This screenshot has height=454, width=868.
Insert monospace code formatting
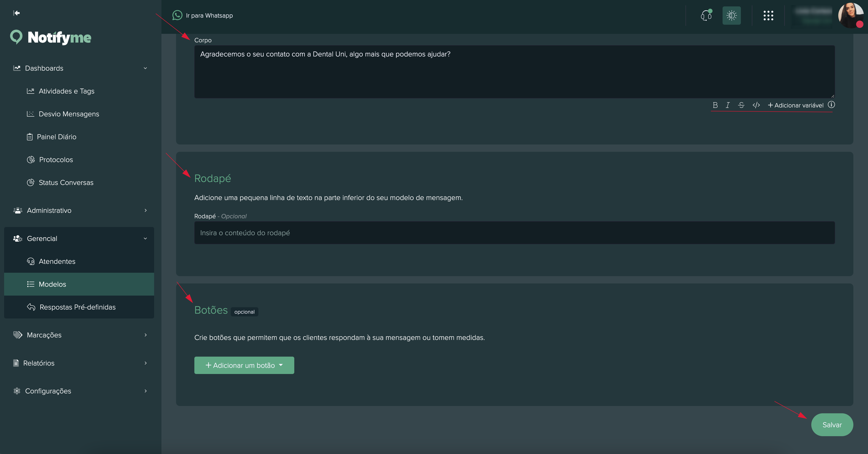(x=756, y=105)
